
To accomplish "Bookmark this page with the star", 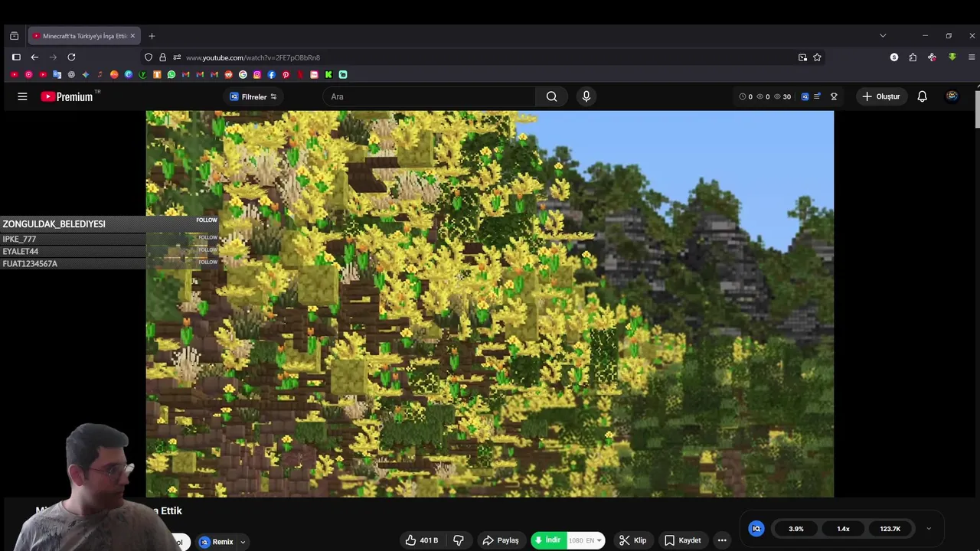I will point(817,57).
